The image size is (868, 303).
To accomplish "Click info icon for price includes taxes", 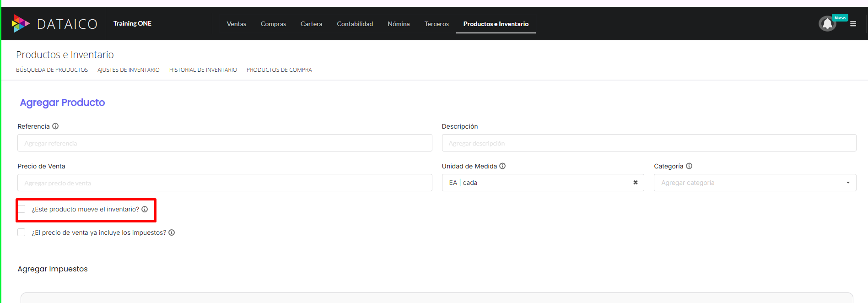I will click(x=172, y=233).
